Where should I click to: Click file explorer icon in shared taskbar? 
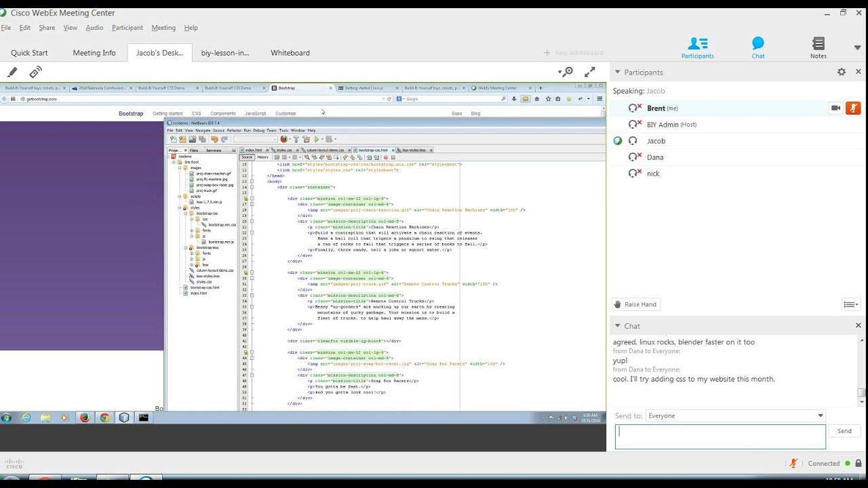(x=45, y=418)
